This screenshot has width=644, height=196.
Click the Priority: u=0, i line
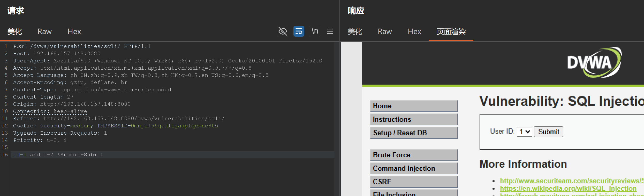[40, 140]
